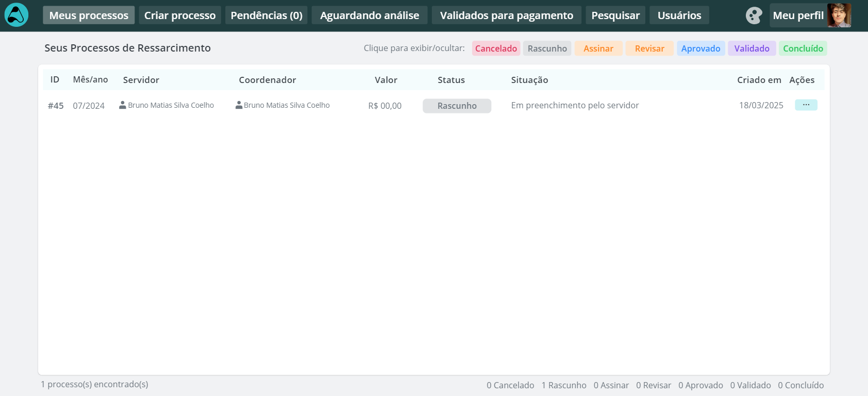Click 'Em preenchimento pelo servidor' text

tap(575, 105)
